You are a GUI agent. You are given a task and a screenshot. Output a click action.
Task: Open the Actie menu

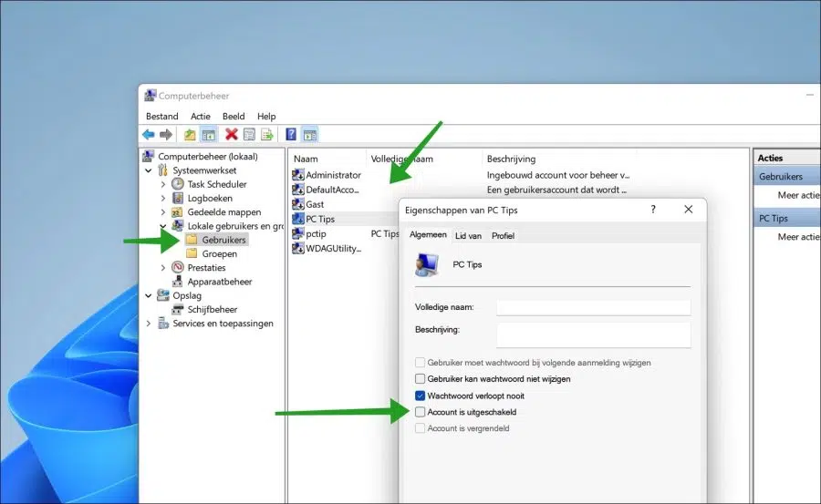pos(201,116)
